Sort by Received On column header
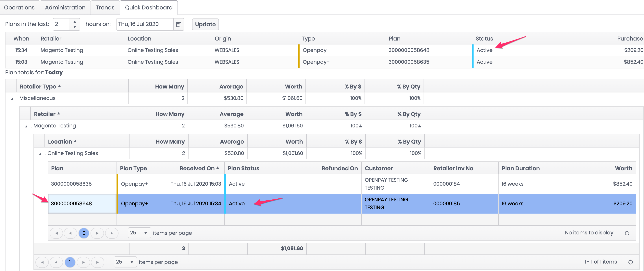 [197, 168]
